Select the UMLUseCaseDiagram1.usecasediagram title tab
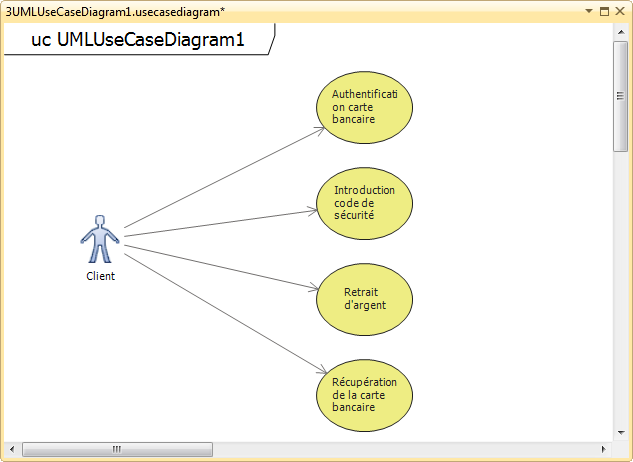 115,11
